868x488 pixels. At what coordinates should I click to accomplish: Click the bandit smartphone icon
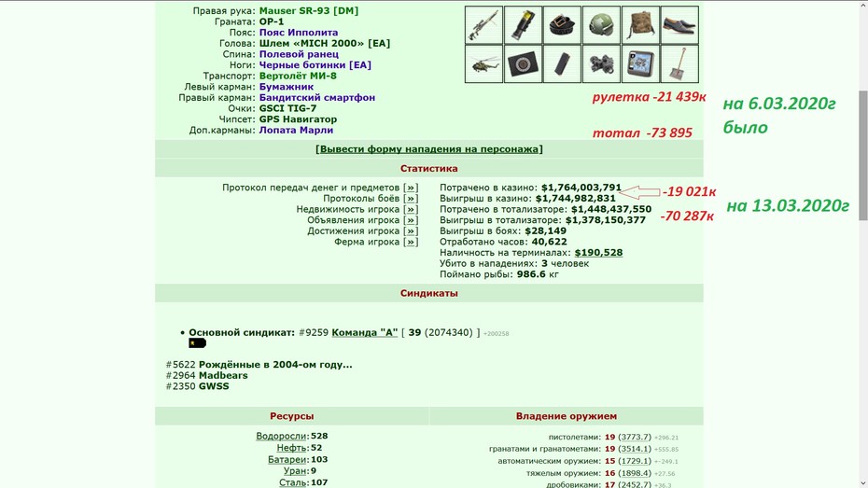point(563,64)
